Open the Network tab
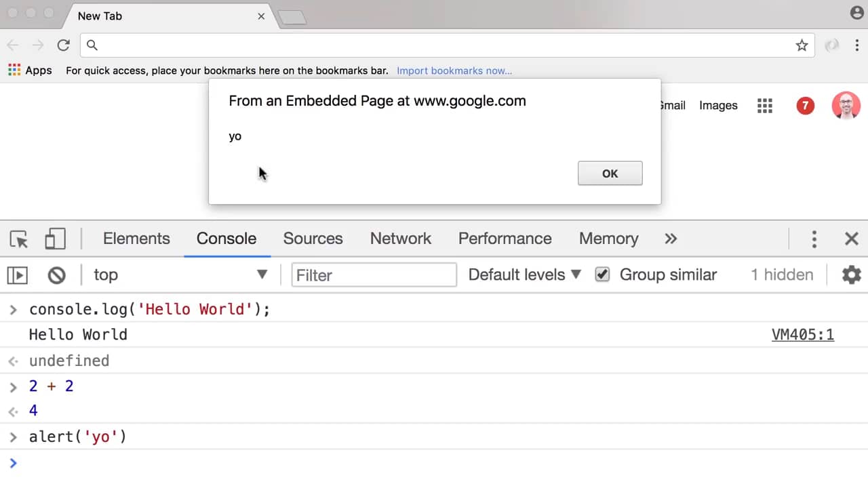This screenshot has width=868, height=488. 400,239
